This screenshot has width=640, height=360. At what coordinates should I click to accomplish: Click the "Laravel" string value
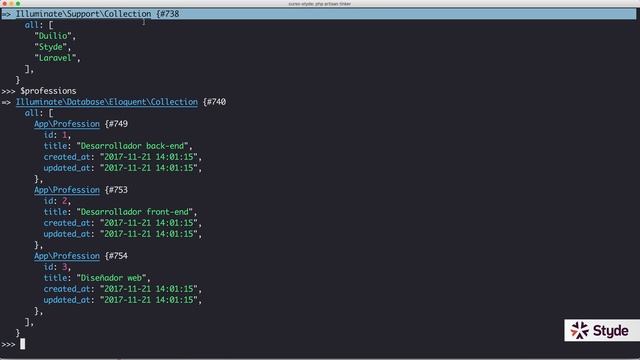[x=56, y=58]
